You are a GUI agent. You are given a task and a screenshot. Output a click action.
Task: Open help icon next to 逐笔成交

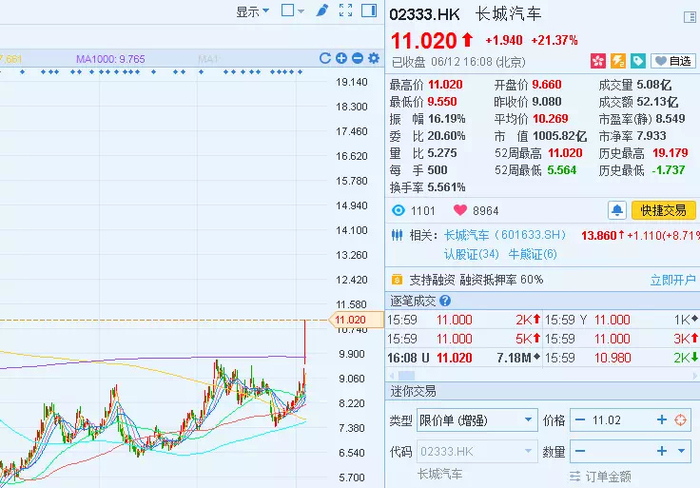pyautogui.click(x=445, y=301)
